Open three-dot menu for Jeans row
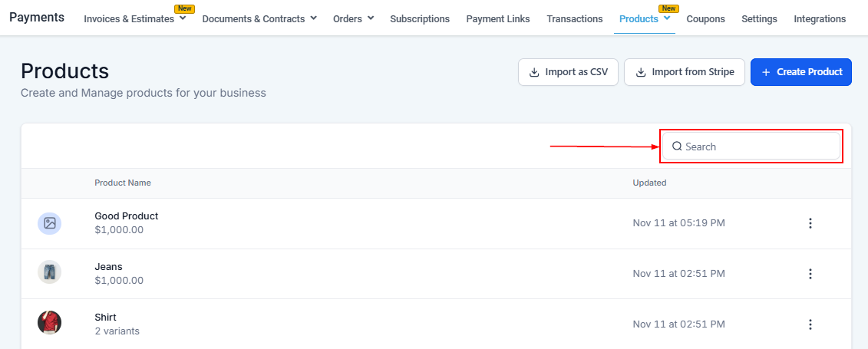868x349 pixels. point(810,274)
